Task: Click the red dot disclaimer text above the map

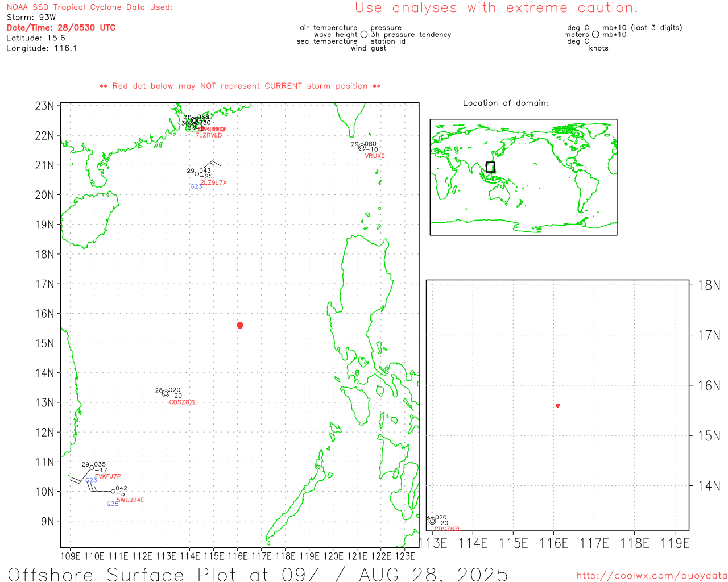Action: [x=240, y=86]
